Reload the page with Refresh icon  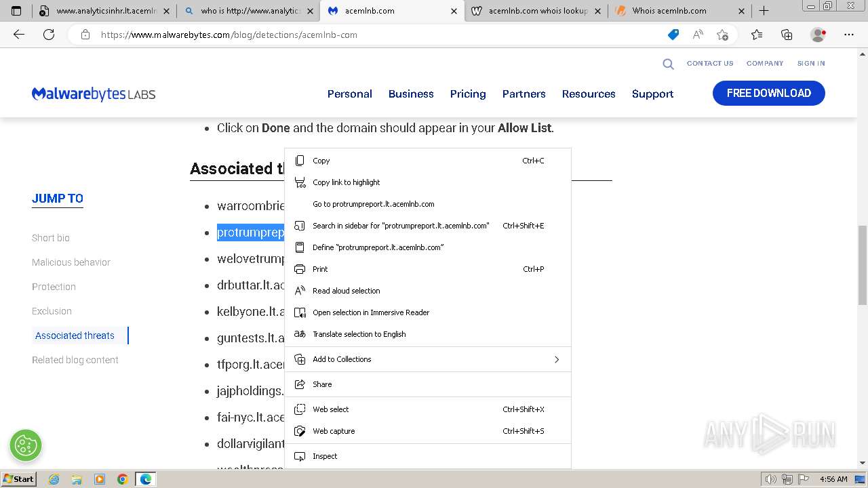[x=49, y=35]
